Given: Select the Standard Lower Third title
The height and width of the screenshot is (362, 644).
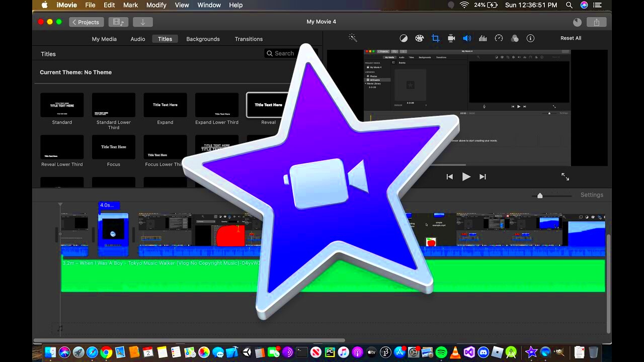Looking at the screenshot, I should (114, 105).
